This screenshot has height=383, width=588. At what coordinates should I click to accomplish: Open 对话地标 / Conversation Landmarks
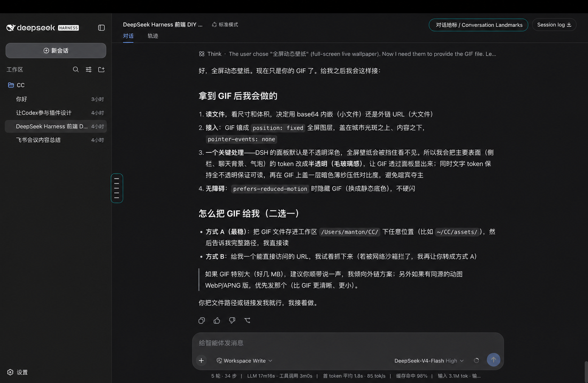pyautogui.click(x=478, y=25)
